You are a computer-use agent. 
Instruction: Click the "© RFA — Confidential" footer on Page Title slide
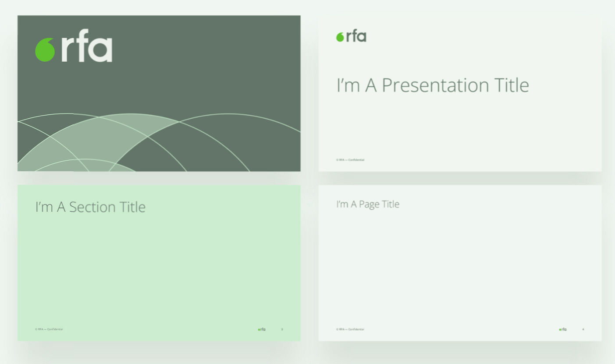point(350,329)
